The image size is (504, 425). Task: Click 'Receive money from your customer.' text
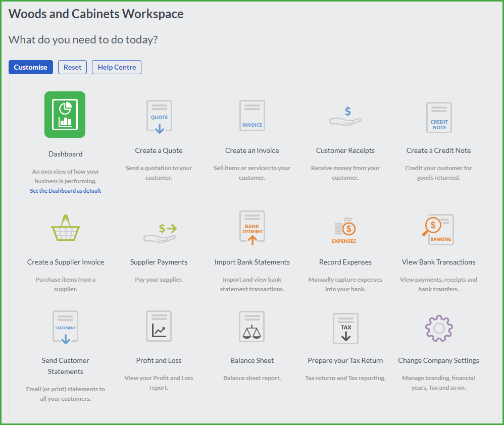[x=345, y=173]
